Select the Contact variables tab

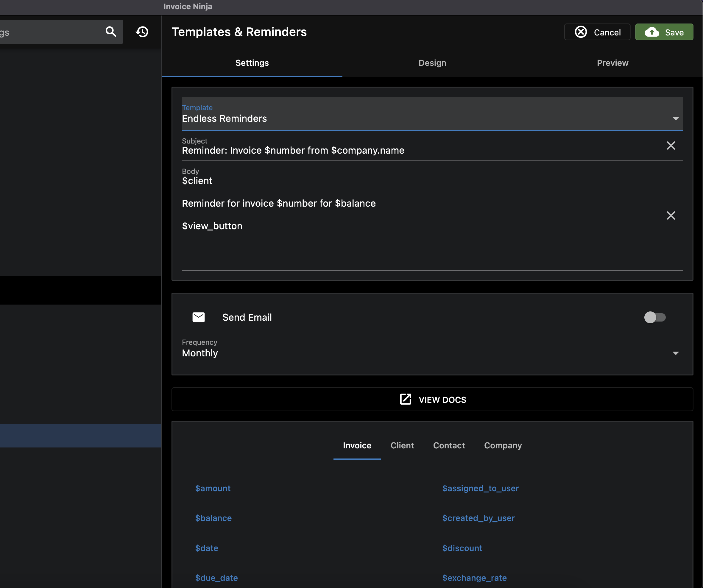click(x=449, y=445)
